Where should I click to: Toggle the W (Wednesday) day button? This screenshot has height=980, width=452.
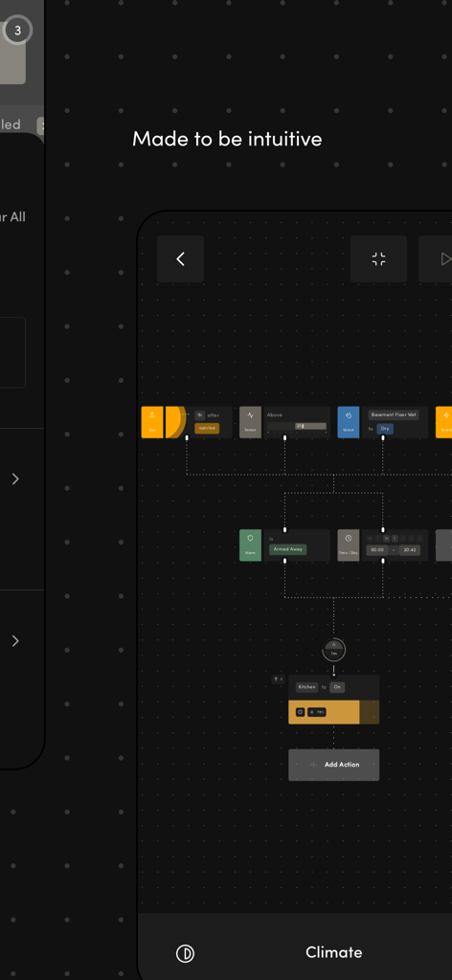pyautogui.click(x=386, y=538)
